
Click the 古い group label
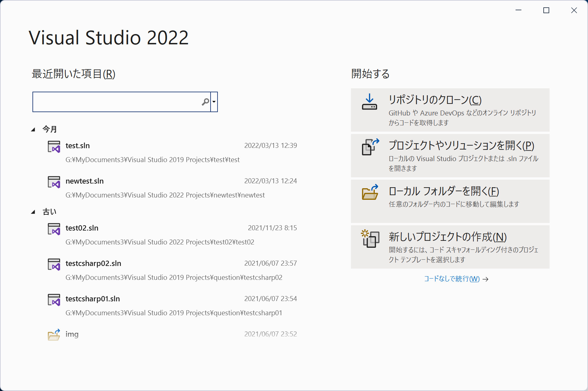(50, 212)
